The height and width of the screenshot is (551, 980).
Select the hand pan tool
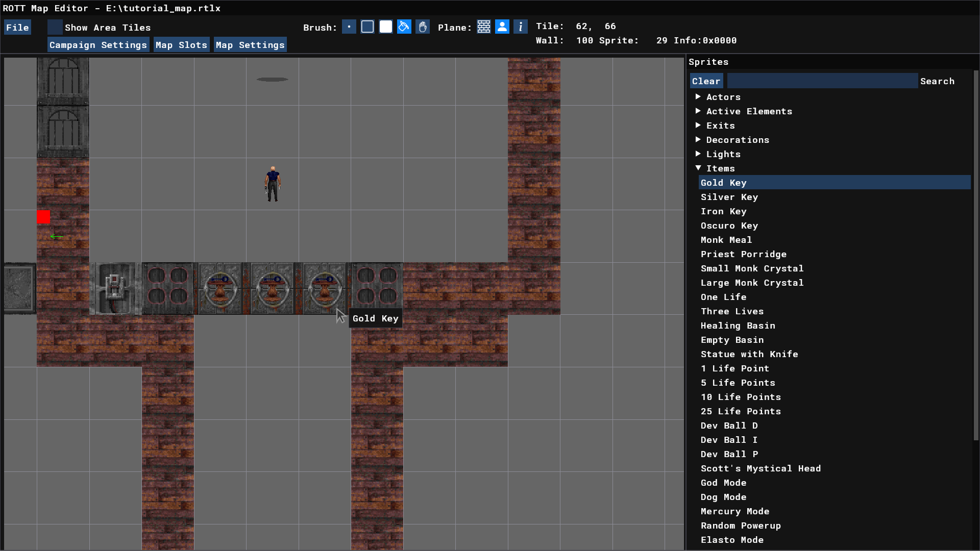[423, 27]
